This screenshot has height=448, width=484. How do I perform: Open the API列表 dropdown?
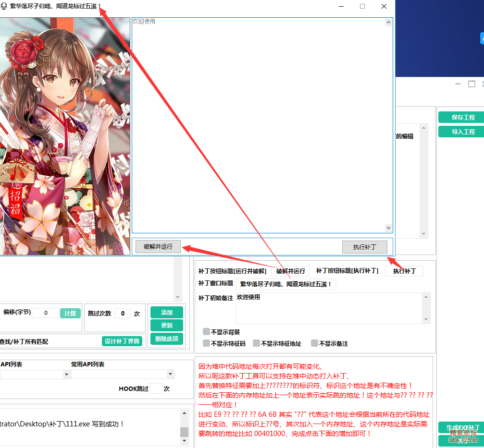(66, 375)
